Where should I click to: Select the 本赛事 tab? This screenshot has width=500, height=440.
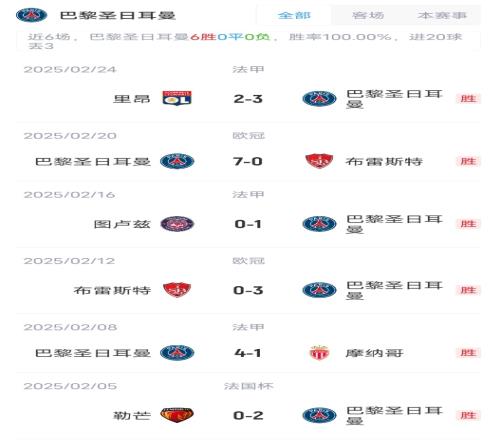(442, 15)
